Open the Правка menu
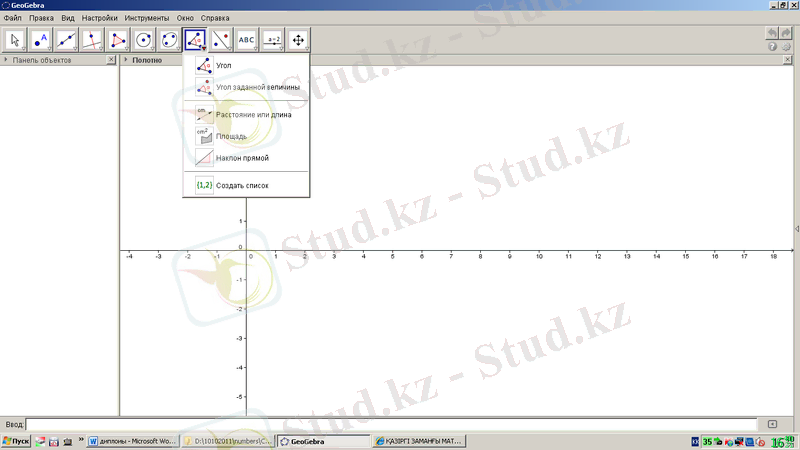The height and width of the screenshot is (450, 800). click(x=41, y=18)
